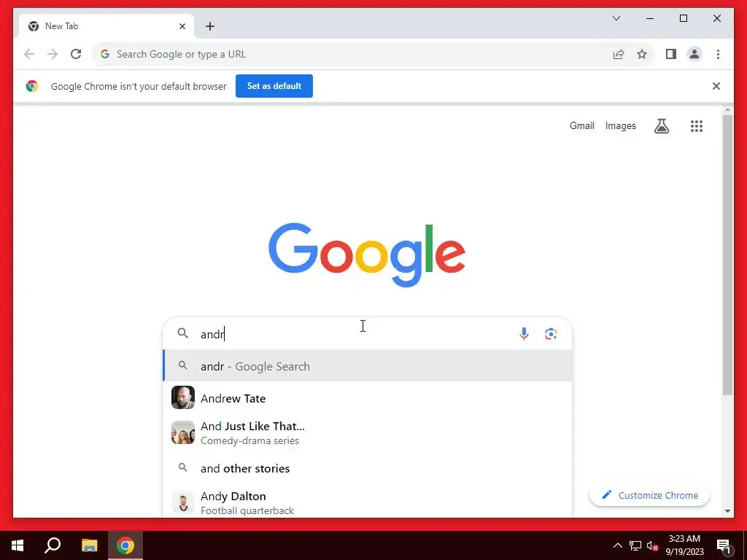The width and height of the screenshot is (747, 560).
Task: Open the Gmail link
Action: pyautogui.click(x=581, y=126)
